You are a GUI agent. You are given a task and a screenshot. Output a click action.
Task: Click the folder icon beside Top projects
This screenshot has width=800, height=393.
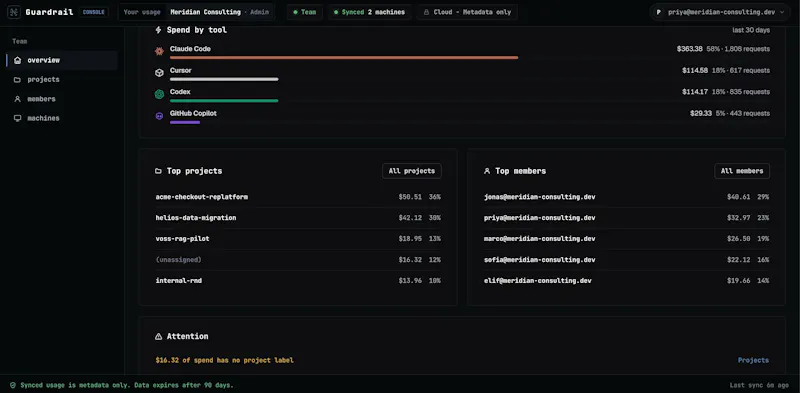pyautogui.click(x=158, y=171)
